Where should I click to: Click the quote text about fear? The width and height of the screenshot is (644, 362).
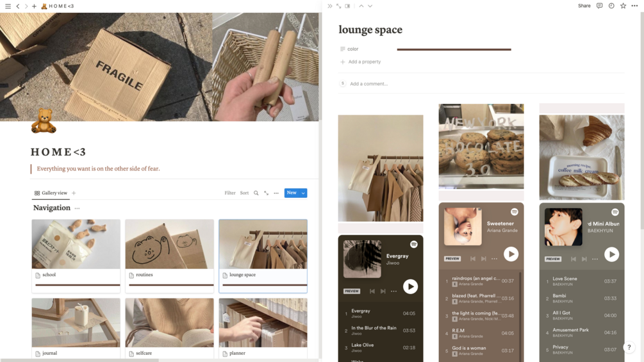[99, 169]
